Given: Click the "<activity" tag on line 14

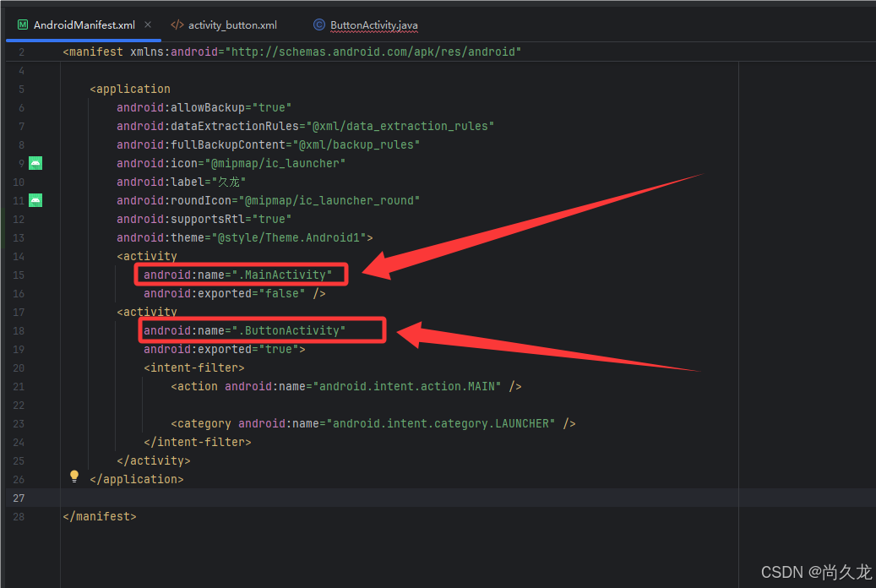Looking at the screenshot, I should 147,256.
